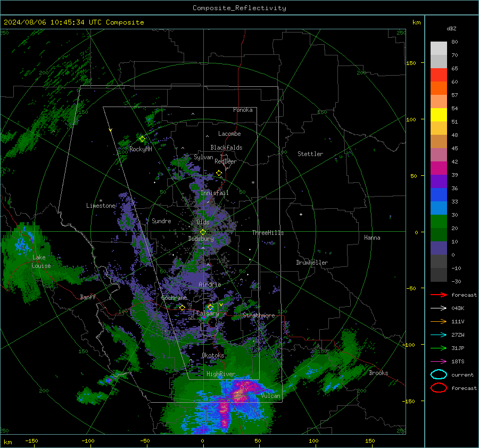The image size is (479, 448).
Task: Click the -30 value at dBZ scale bottom
Action: (x=456, y=281)
